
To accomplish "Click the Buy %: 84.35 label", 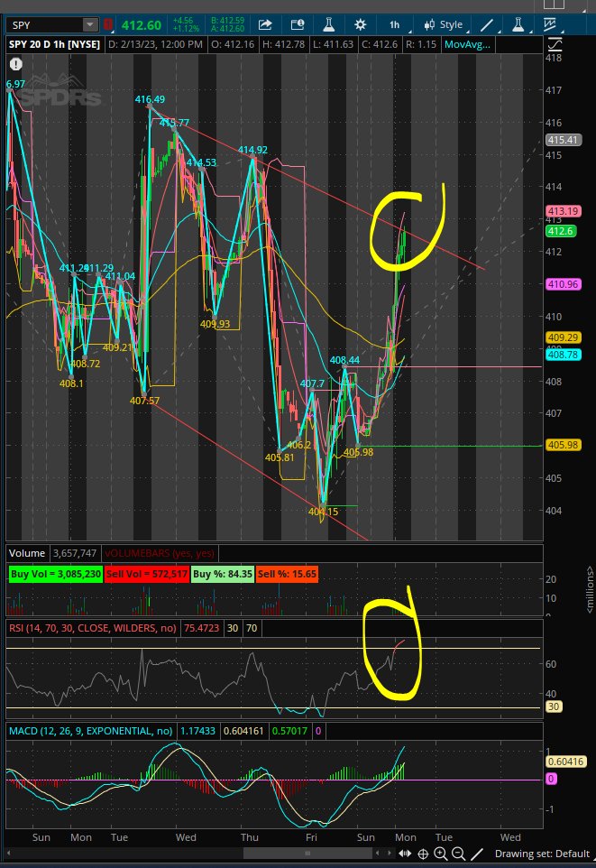I will [x=222, y=574].
